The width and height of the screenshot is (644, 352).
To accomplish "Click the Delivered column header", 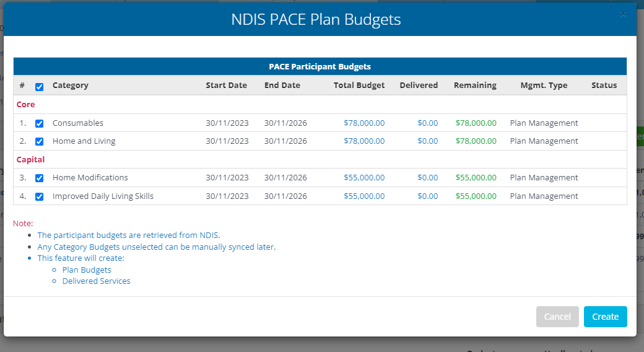I will coord(419,85).
